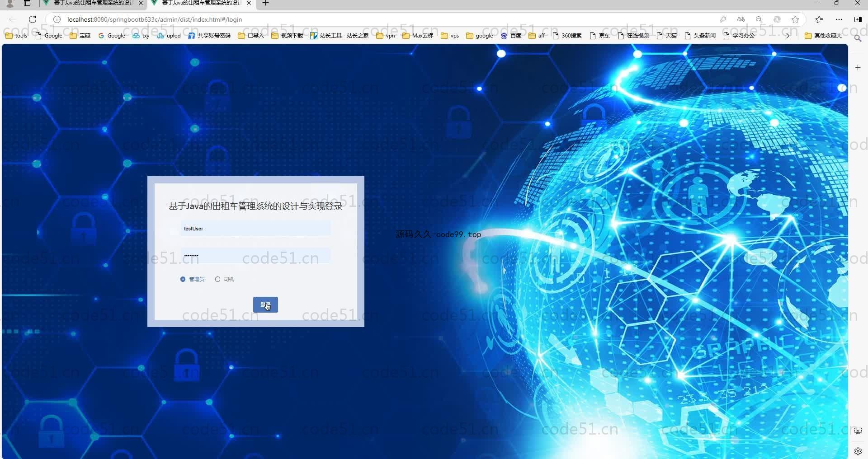Click the 登录 login button
The height and width of the screenshot is (459, 868).
(265, 305)
